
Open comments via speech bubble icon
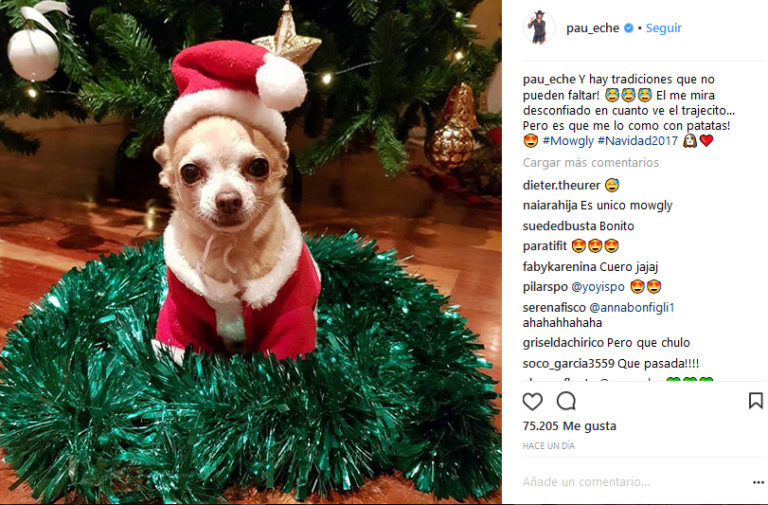tap(566, 401)
